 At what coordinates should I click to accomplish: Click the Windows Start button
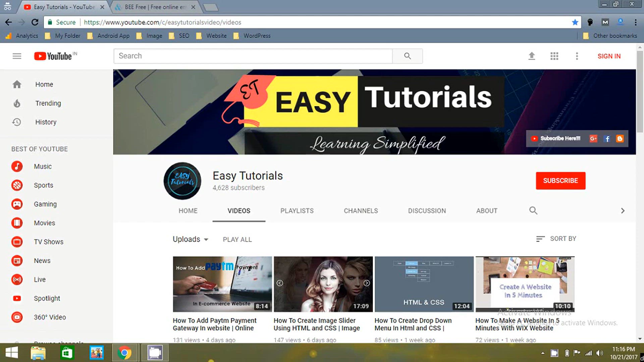pos(12,353)
